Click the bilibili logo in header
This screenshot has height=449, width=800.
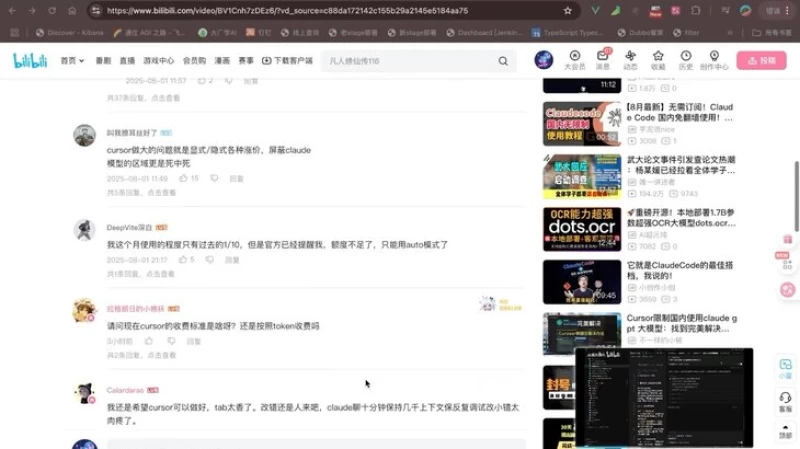pos(30,61)
